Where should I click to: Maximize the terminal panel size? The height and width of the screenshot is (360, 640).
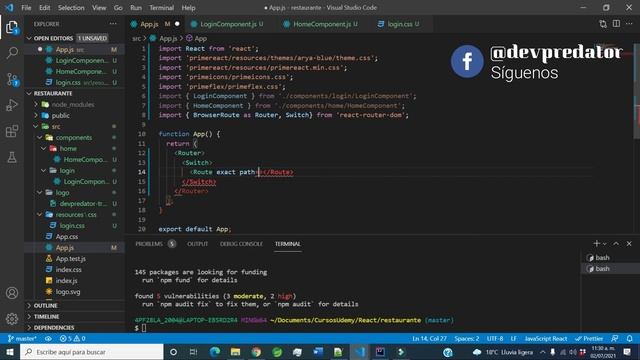coord(616,244)
